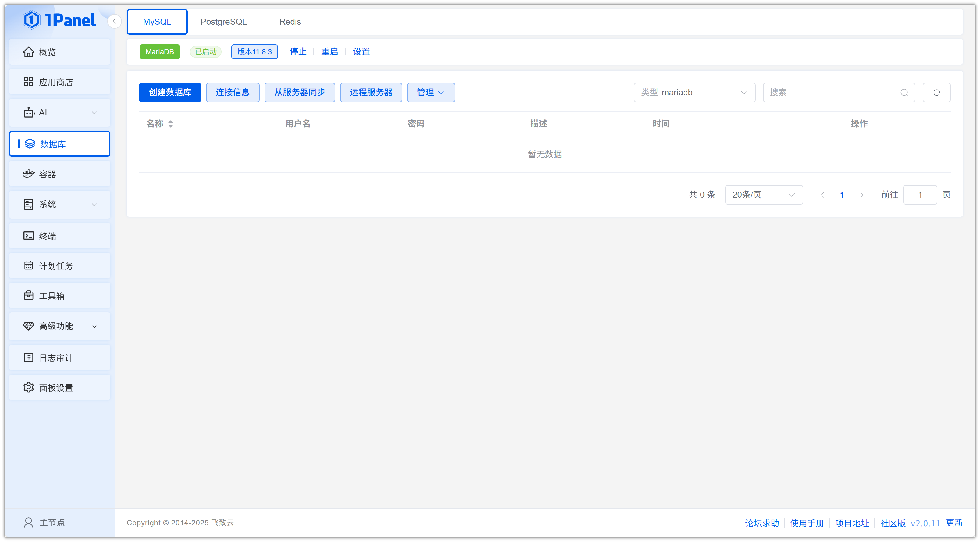Viewport: 980px width, 542px height.
Task: Sort table by name column arrows
Action: [x=170, y=124]
